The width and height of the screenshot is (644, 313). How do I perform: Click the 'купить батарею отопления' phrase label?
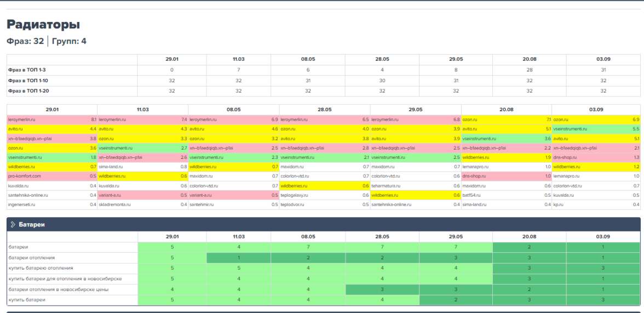pyautogui.click(x=41, y=268)
